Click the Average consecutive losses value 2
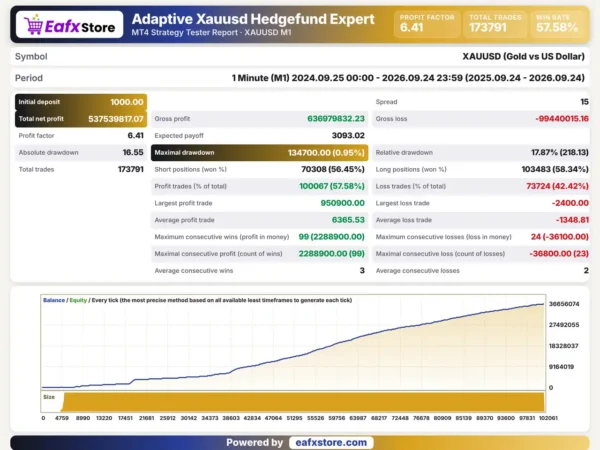The width and height of the screenshot is (600, 450). pos(586,271)
